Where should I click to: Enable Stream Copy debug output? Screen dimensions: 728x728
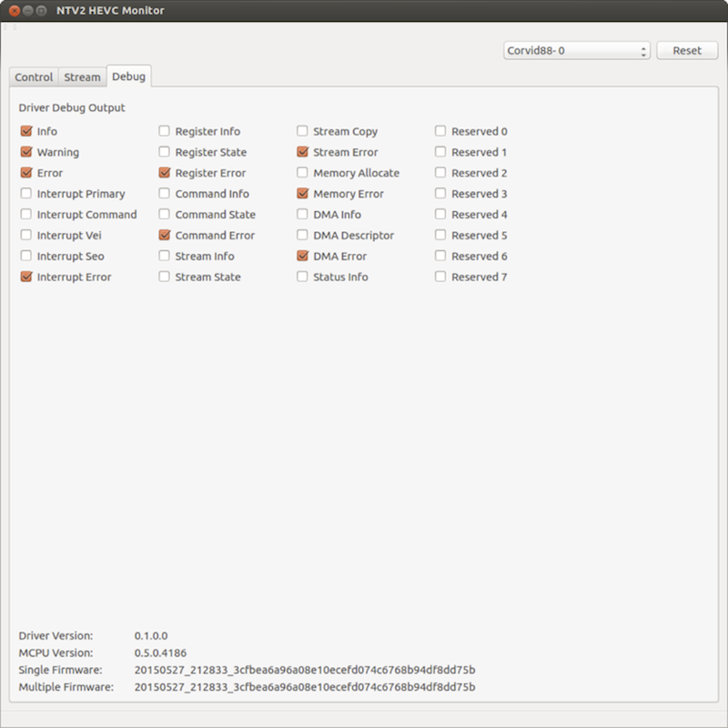click(302, 131)
